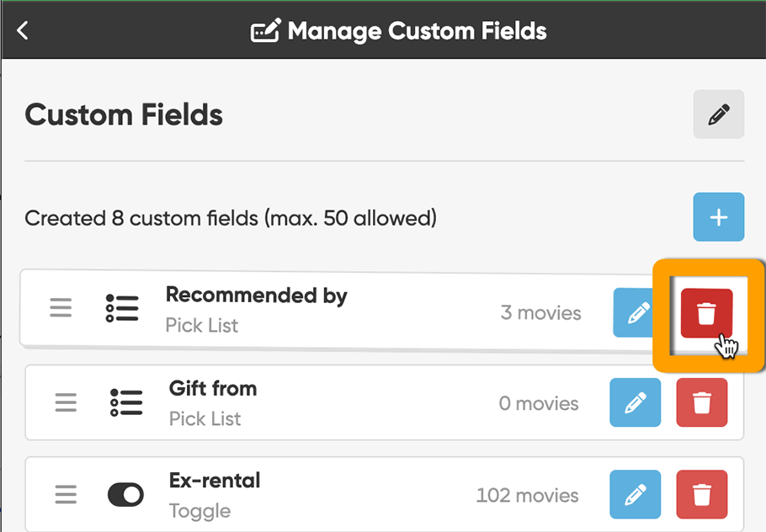Click the Ex-rental toggle type icon
Image resolution: width=766 pixels, height=532 pixels.
[125, 495]
